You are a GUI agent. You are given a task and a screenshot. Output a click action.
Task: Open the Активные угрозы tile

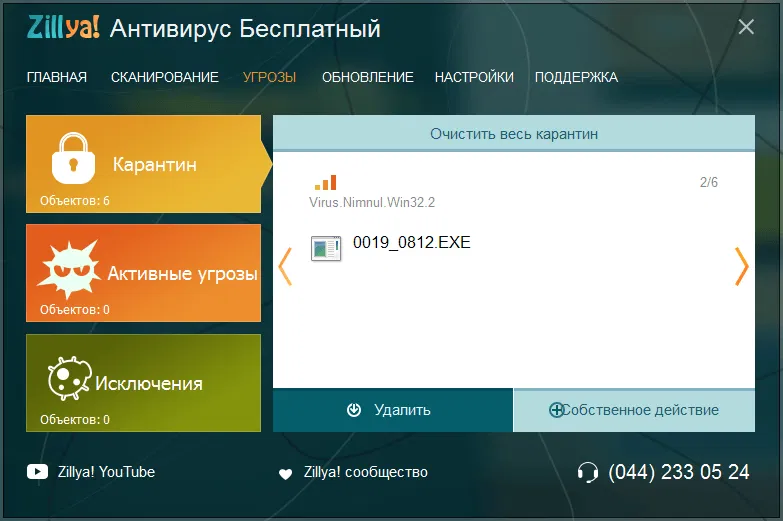pyautogui.click(x=143, y=273)
